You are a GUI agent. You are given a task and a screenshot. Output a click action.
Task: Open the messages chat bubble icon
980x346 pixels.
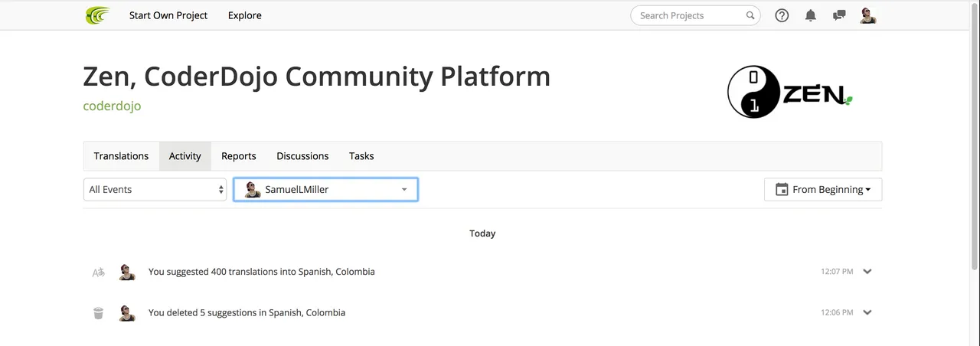coord(839,15)
